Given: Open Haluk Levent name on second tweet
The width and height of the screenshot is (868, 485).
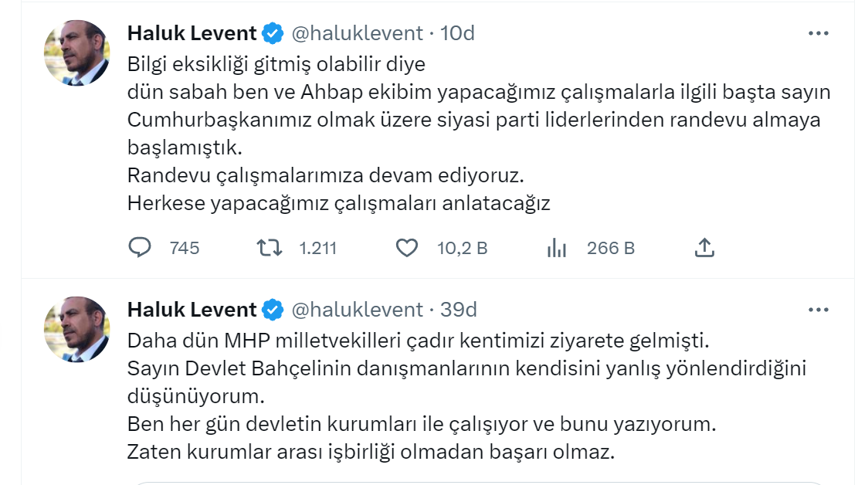Looking at the screenshot, I should click(x=192, y=310).
